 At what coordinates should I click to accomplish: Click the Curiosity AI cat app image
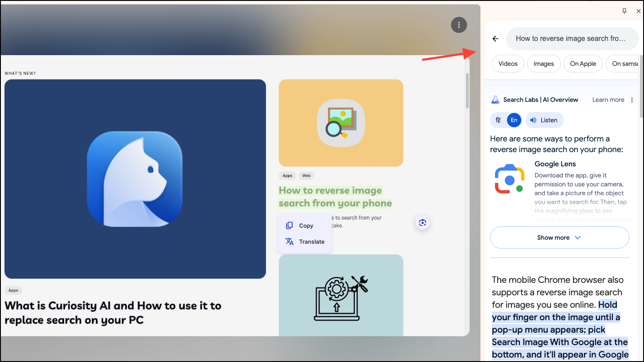point(135,179)
